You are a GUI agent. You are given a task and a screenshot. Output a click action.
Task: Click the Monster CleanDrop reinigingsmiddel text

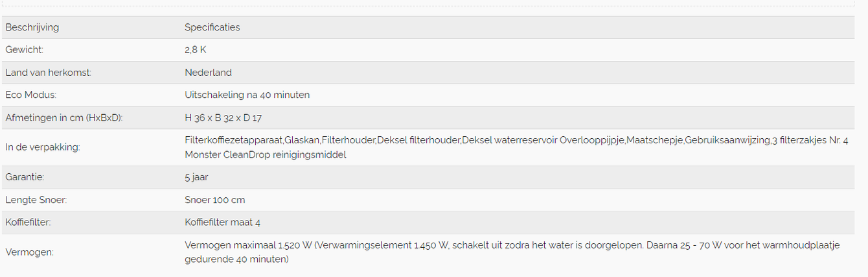pos(265,155)
